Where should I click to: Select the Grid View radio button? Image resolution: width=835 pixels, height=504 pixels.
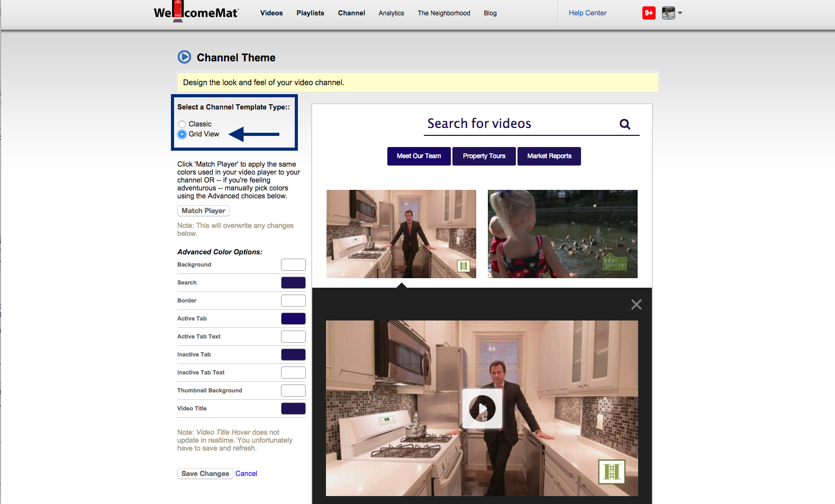tap(182, 134)
